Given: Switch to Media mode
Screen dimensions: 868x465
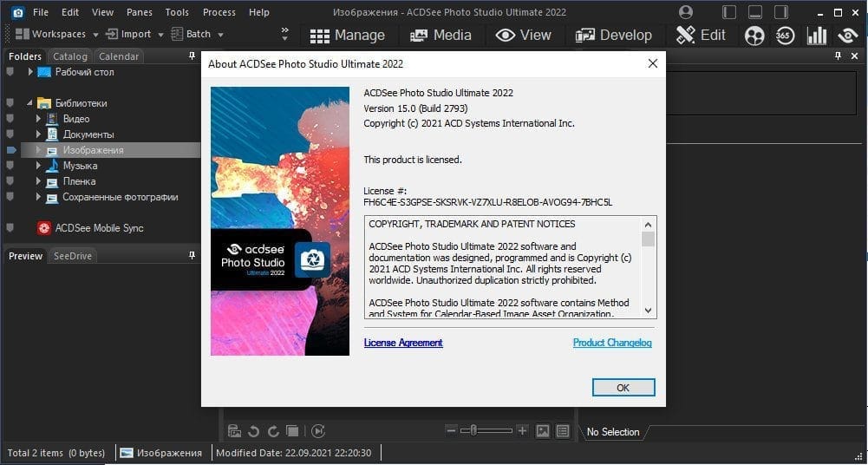Looking at the screenshot, I should [x=441, y=36].
